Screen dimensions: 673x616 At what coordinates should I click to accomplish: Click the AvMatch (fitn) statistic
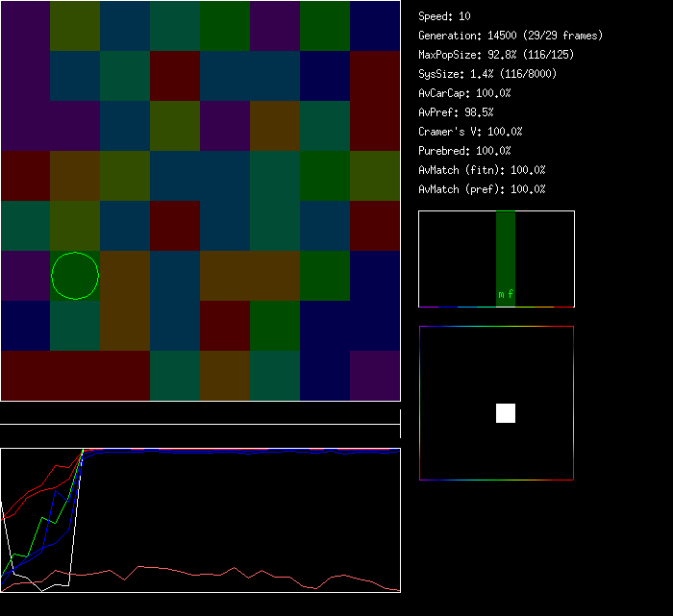[x=482, y=170]
